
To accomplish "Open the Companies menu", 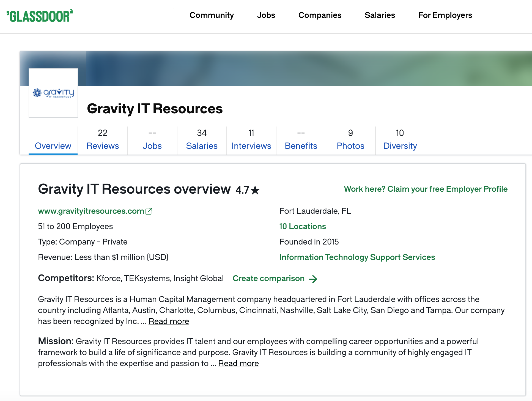I will (320, 15).
